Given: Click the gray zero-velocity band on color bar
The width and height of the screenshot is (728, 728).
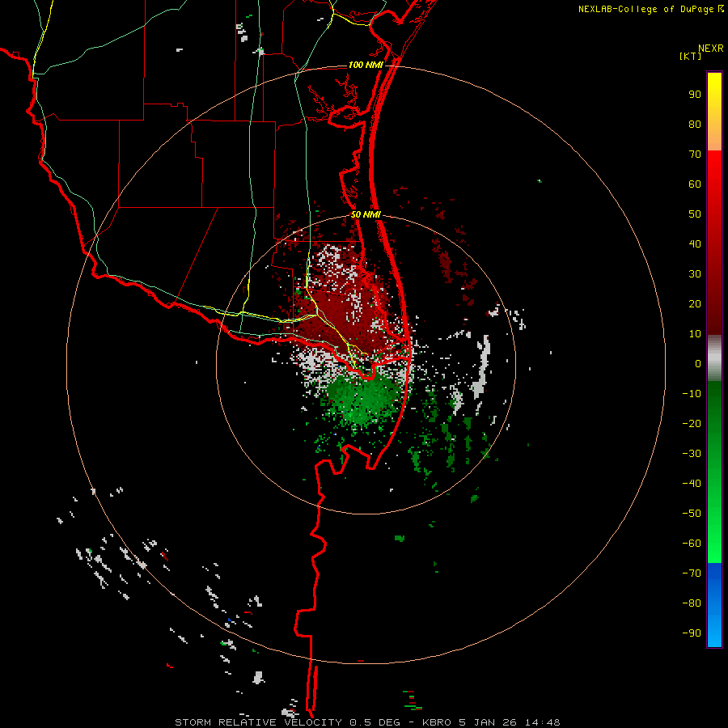Looking at the screenshot, I should [714, 358].
